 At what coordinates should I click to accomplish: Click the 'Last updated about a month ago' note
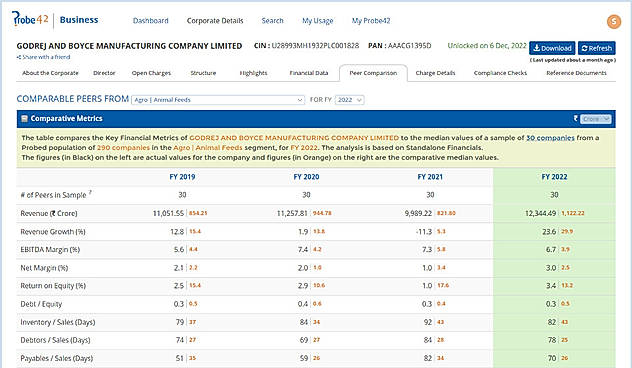pos(573,60)
